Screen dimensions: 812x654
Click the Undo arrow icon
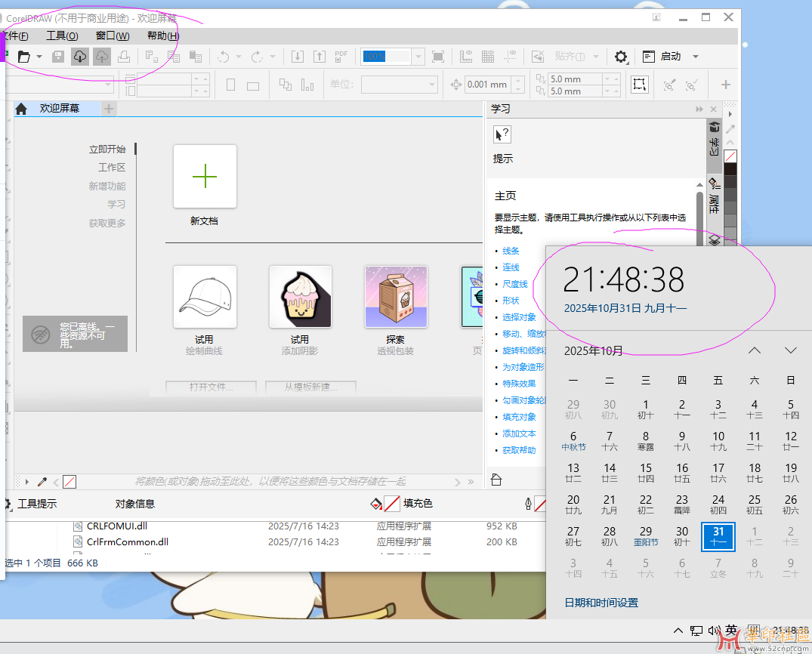(x=224, y=57)
